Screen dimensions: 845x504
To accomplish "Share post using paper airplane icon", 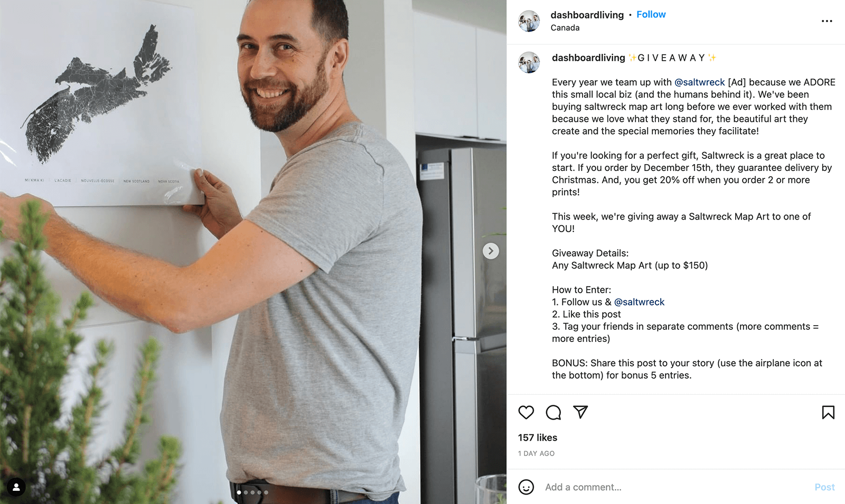I will pos(580,412).
